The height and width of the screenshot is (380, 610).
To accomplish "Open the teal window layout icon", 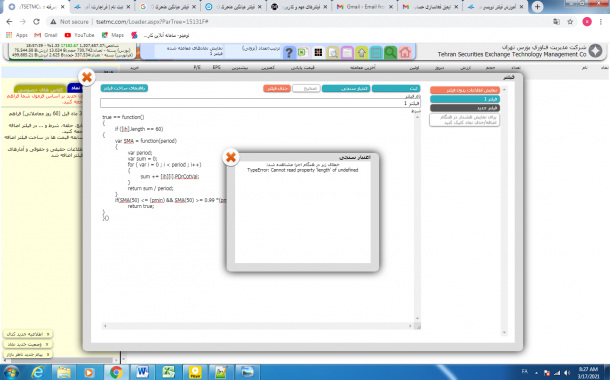I will [376, 53].
